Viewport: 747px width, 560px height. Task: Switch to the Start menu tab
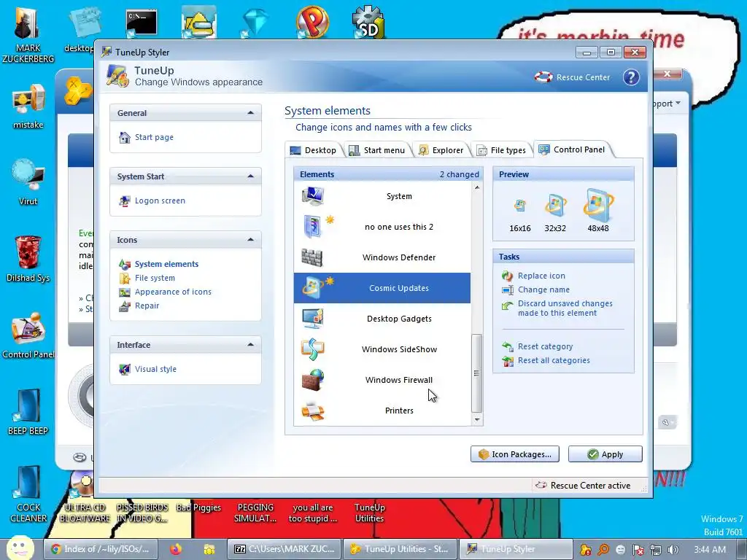pyautogui.click(x=377, y=150)
